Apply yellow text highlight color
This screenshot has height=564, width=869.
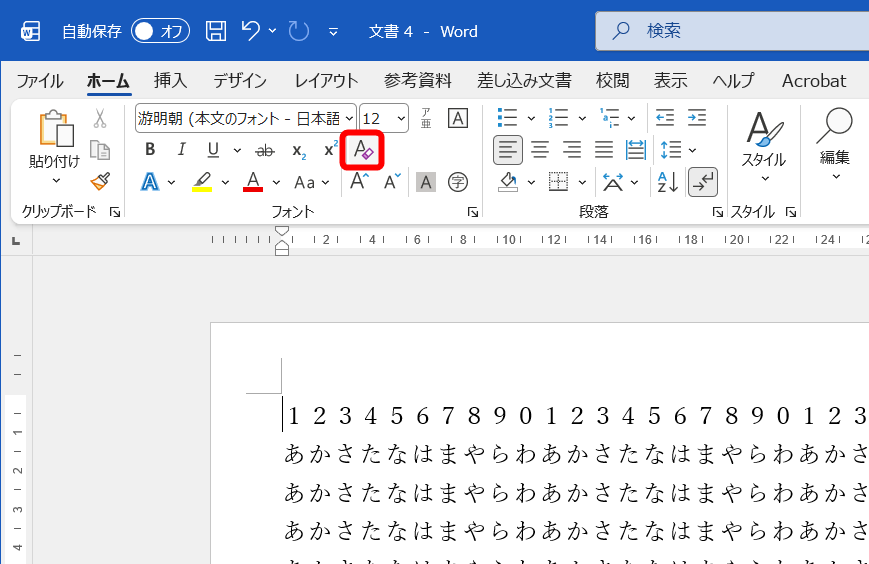click(202, 182)
